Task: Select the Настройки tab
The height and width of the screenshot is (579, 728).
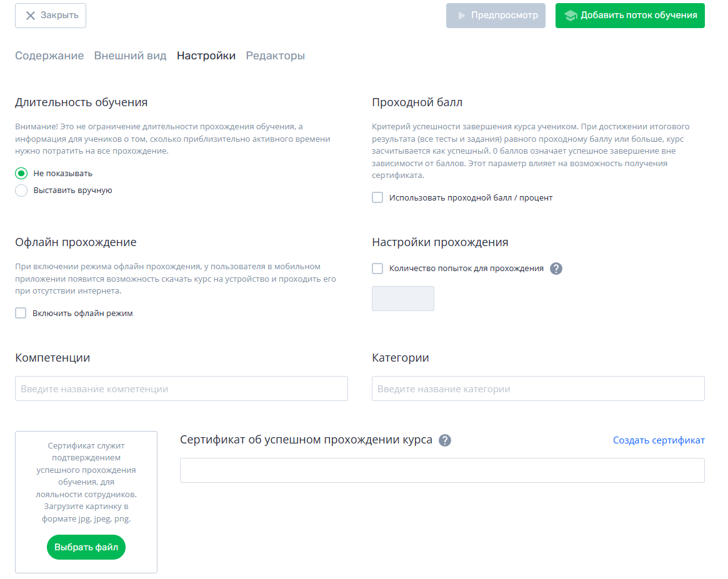Action: coord(206,56)
